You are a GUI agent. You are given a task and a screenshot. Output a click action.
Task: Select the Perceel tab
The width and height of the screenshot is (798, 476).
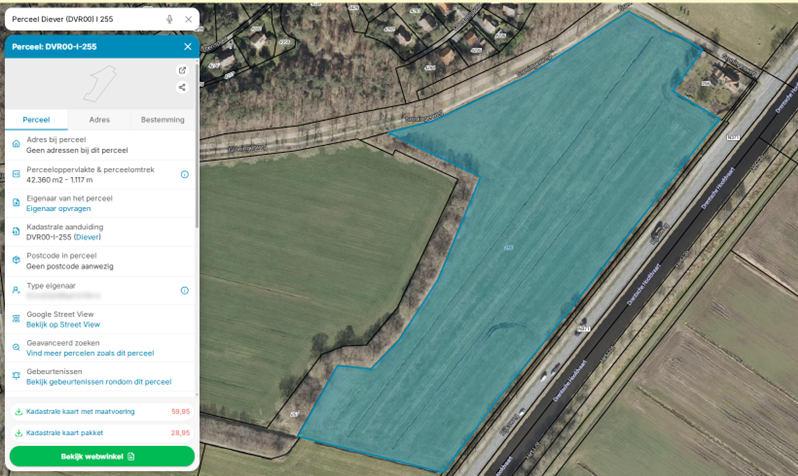coord(36,119)
